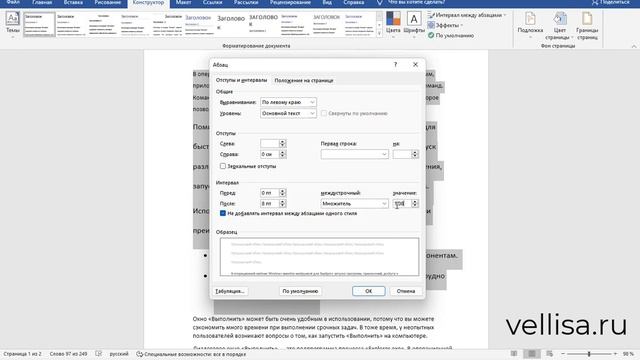This screenshot has width=640, height=360.
Task: Toggle Свернуты по умолчанию checkbox
Action: tap(324, 113)
